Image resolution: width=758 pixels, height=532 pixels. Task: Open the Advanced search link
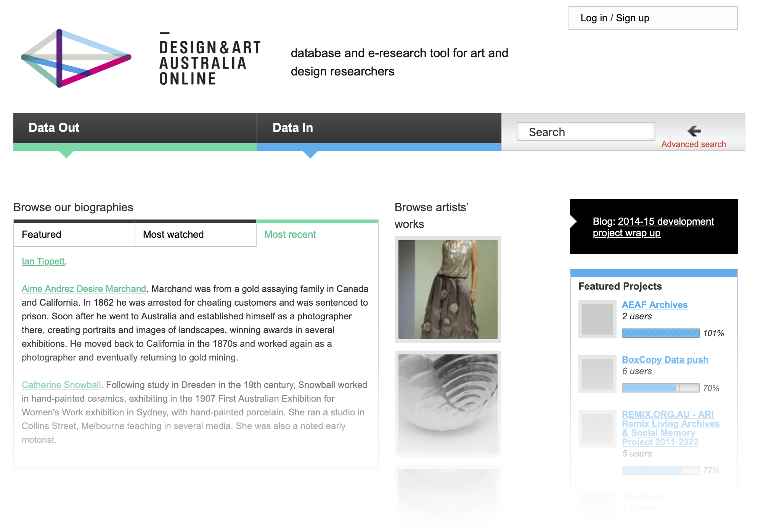pos(693,144)
